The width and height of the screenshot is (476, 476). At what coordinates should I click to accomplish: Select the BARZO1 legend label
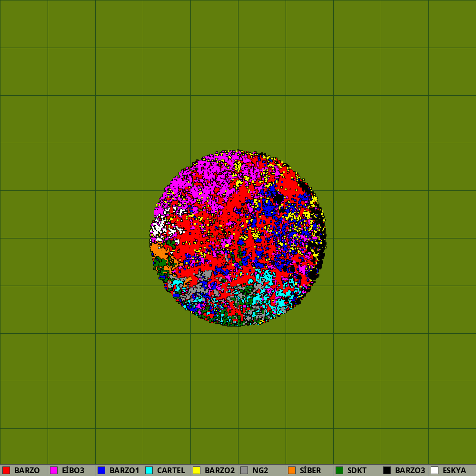coord(124,471)
